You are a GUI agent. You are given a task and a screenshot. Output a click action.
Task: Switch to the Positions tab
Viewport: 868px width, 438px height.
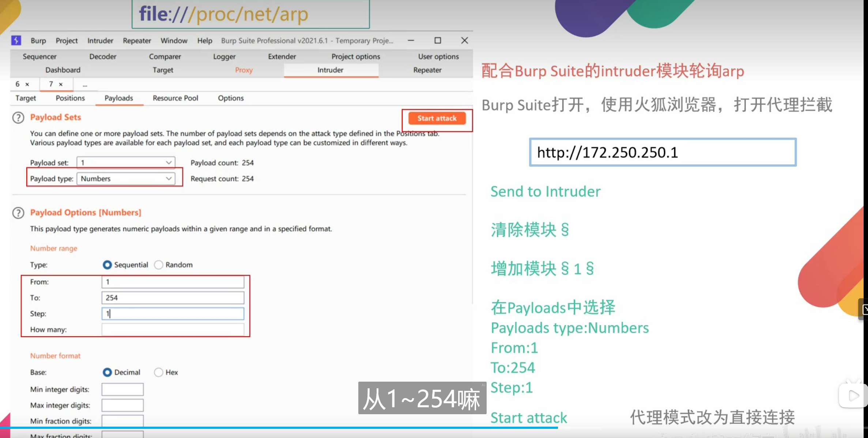click(70, 98)
